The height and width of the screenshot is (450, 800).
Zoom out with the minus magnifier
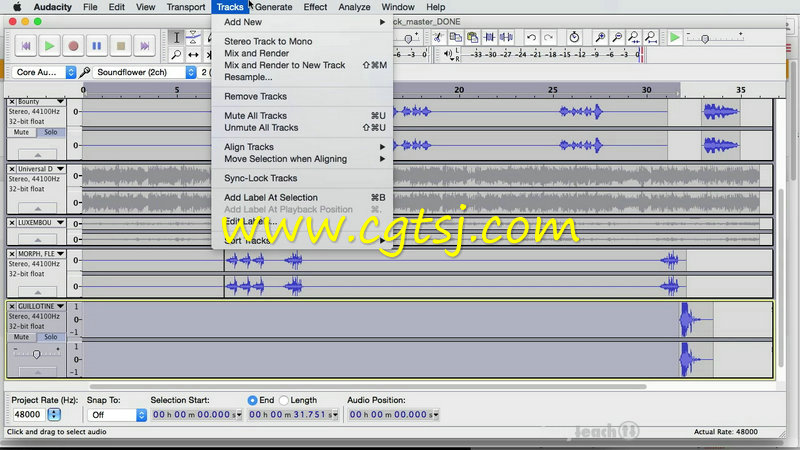pos(617,37)
